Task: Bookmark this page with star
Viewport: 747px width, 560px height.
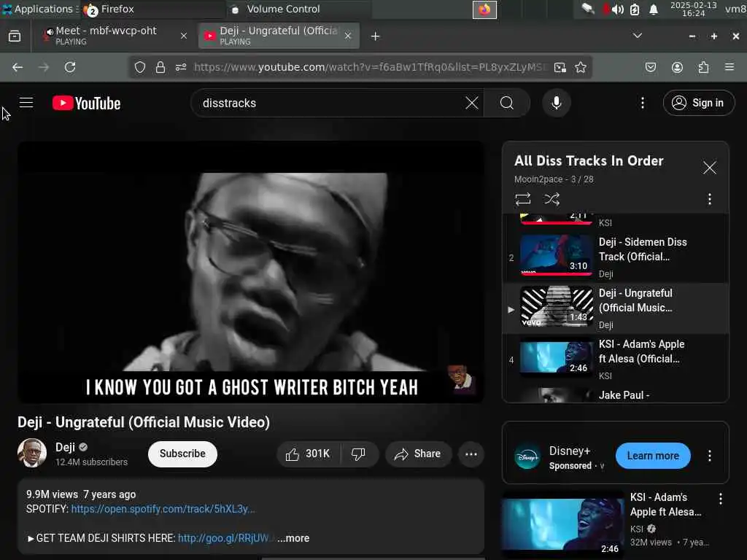Action: pyautogui.click(x=580, y=67)
